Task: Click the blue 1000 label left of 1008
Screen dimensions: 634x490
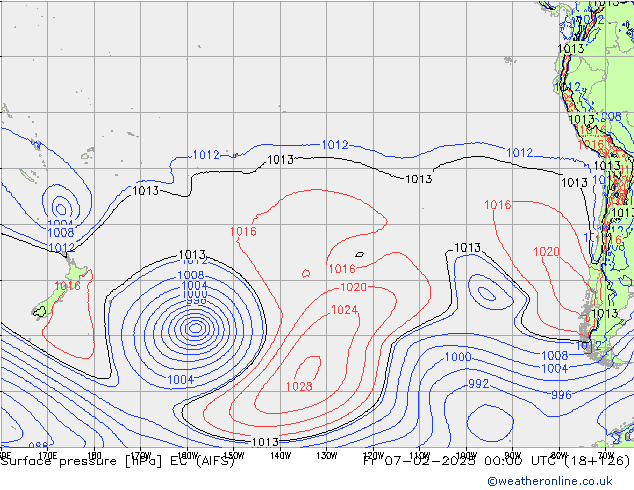Action: [x=458, y=357]
